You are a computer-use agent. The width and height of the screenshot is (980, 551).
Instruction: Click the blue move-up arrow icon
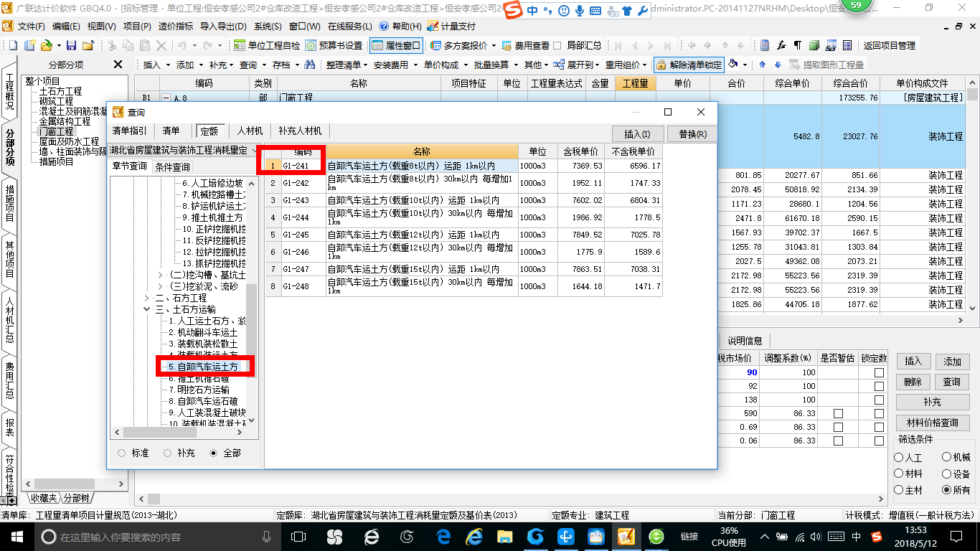[x=763, y=65]
